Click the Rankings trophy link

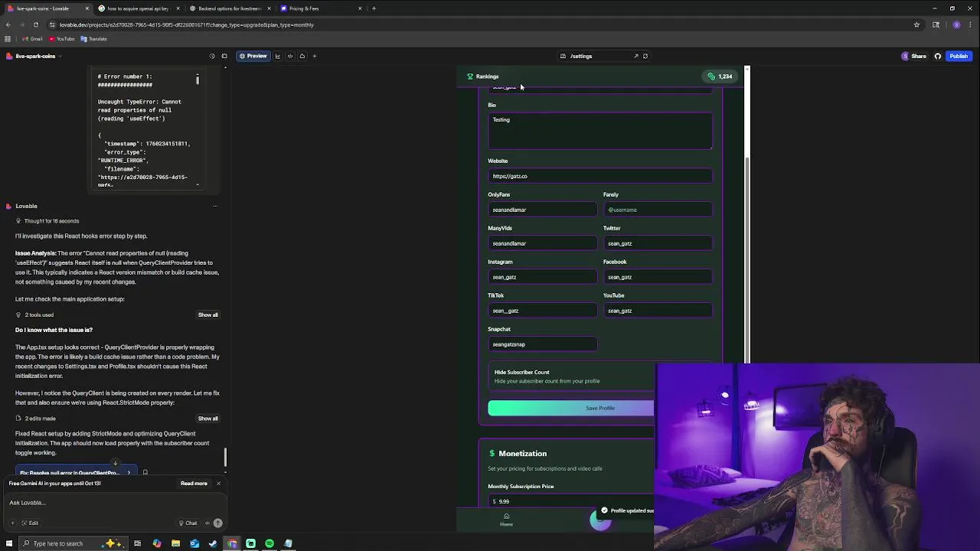pyautogui.click(x=483, y=77)
